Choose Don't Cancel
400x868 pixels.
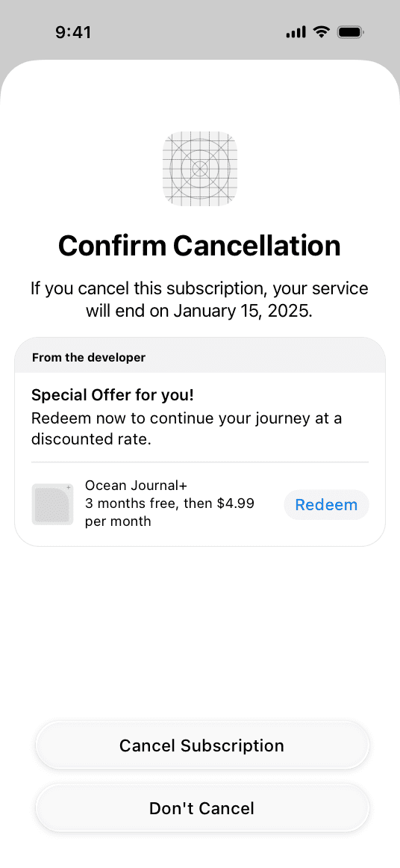coord(202,807)
